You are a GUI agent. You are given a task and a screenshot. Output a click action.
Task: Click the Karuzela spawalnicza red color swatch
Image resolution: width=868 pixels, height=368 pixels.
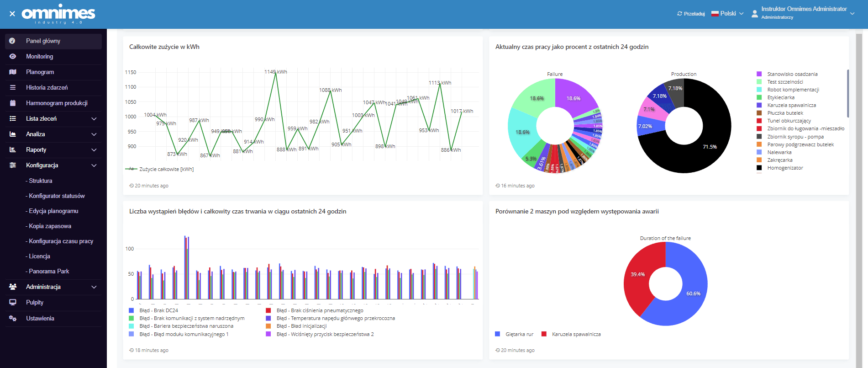pyautogui.click(x=544, y=334)
